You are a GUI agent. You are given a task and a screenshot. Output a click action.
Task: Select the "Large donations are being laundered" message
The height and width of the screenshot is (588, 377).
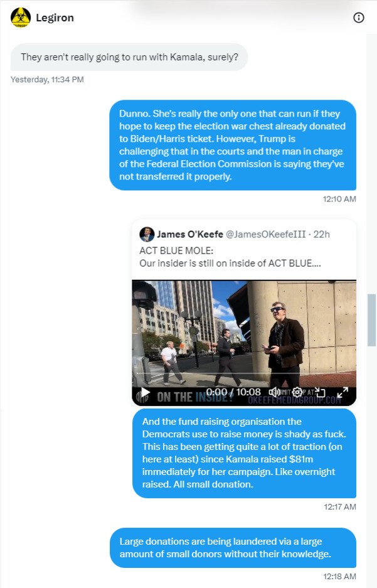point(233,548)
